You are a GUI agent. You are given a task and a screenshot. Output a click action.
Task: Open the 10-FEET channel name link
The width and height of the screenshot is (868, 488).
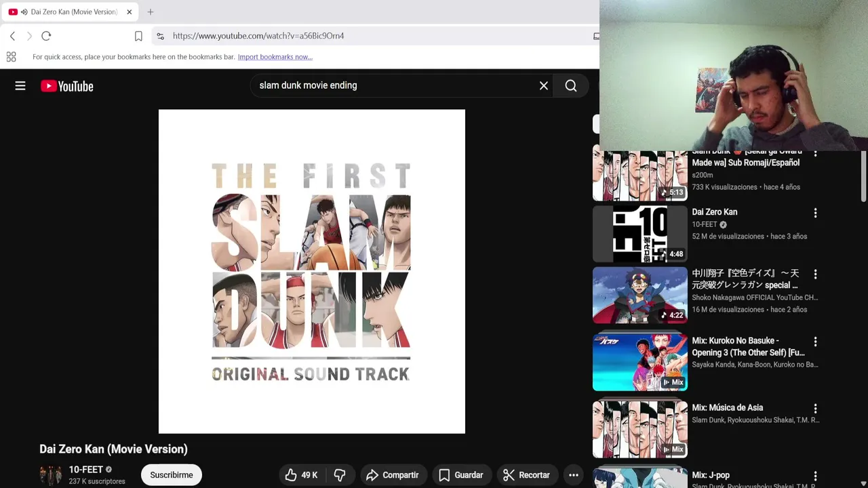pyautogui.click(x=86, y=470)
